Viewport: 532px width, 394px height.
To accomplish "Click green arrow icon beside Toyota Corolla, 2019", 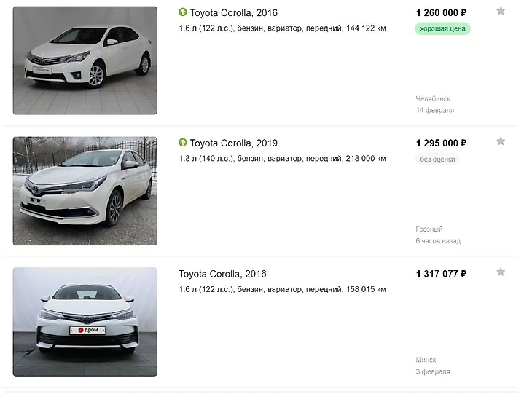I will [183, 143].
